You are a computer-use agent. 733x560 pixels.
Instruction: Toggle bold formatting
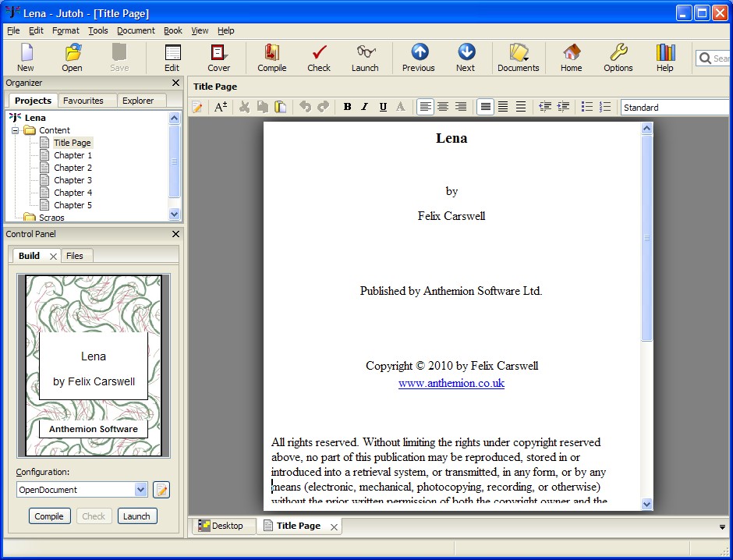click(347, 107)
